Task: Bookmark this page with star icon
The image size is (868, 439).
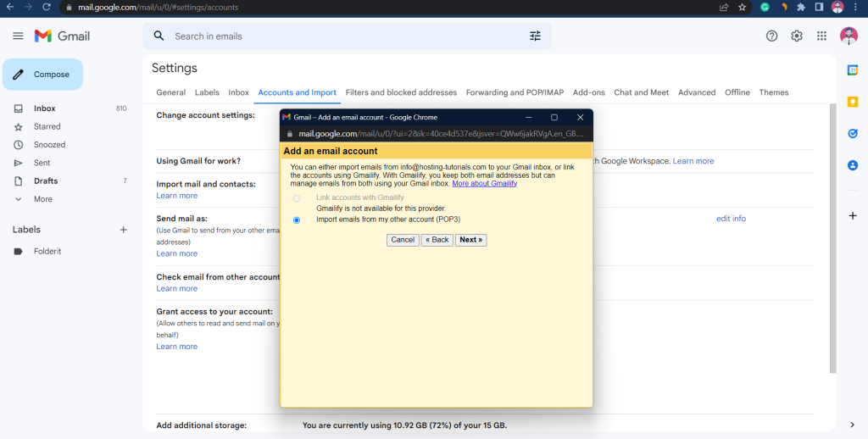Action: click(742, 7)
